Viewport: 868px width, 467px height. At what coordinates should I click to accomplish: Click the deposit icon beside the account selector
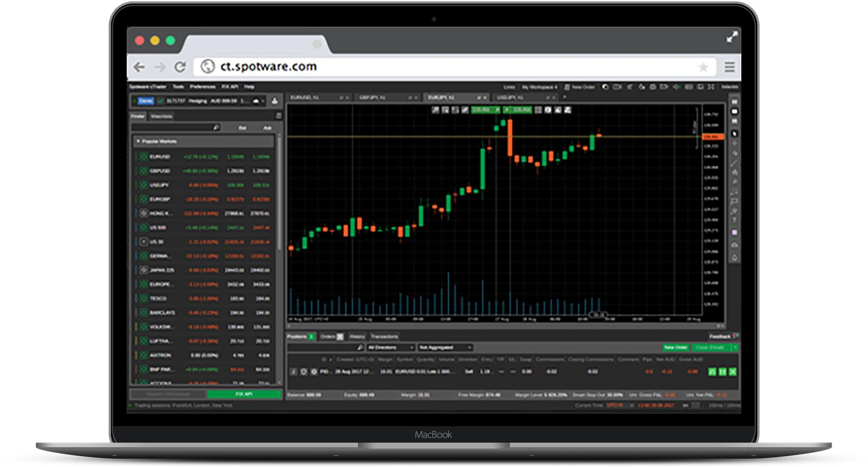(x=275, y=101)
